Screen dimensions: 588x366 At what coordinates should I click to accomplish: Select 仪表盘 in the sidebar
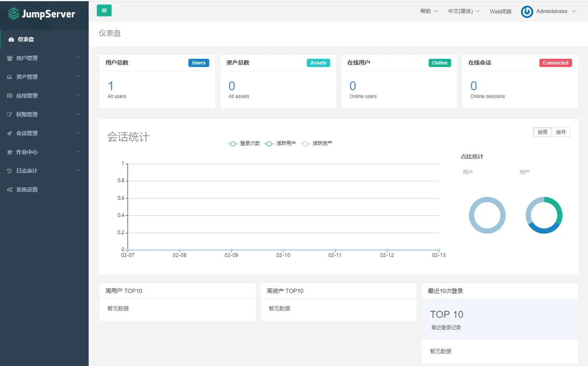[45, 39]
